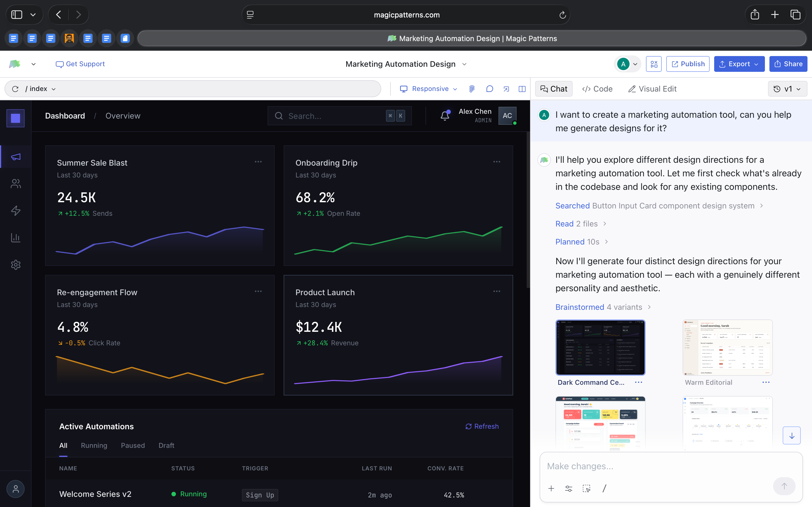Image resolution: width=812 pixels, height=507 pixels.
Task: Select the Warm Editorial design thumbnail
Action: pyautogui.click(x=727, y=347)
